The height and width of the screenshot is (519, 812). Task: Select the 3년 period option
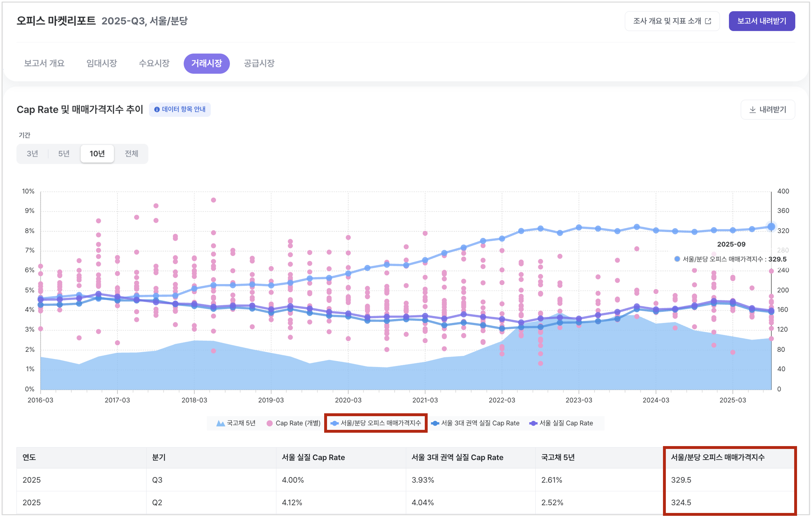coord(32,154)
